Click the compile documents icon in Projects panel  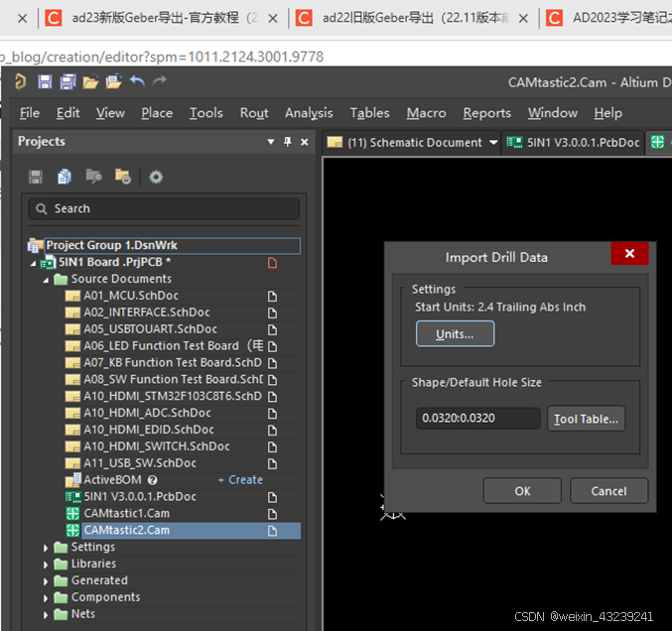[65, 177]
